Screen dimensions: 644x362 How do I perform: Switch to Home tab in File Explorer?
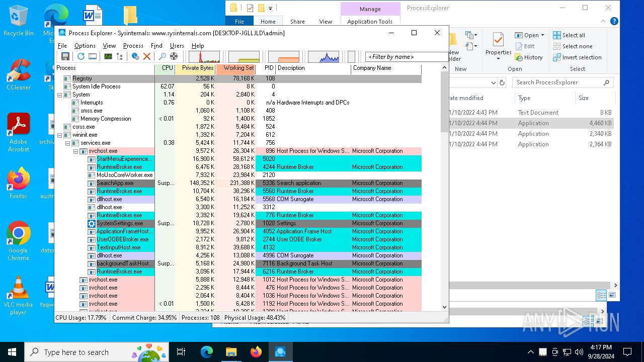(x=268, y=22)
